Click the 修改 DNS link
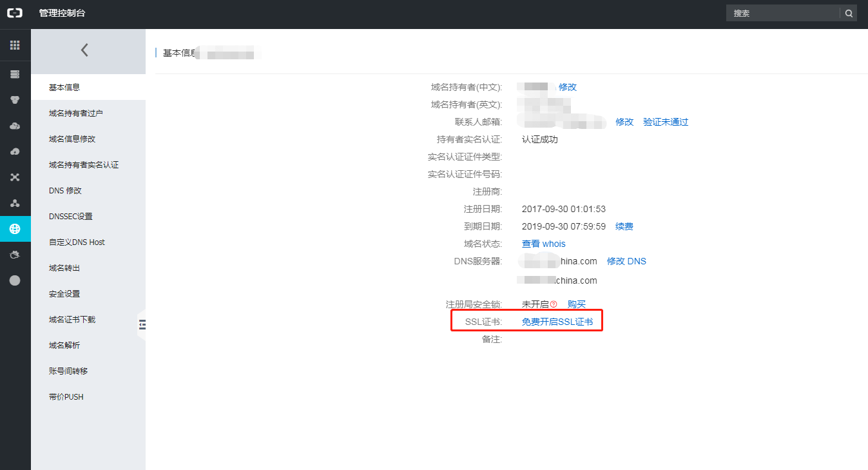Image resolution: width=868 pixels, height=470 pixels. 626,261
